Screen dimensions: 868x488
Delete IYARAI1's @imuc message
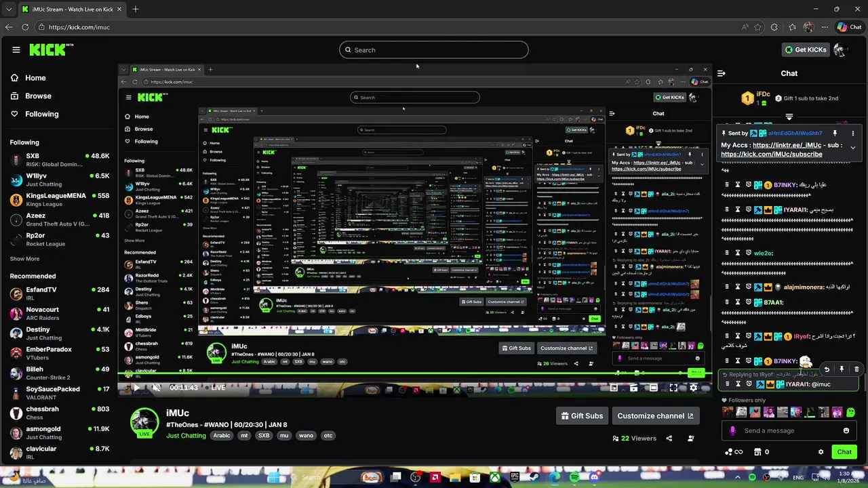pyautogui.click(x=727, y=384)
